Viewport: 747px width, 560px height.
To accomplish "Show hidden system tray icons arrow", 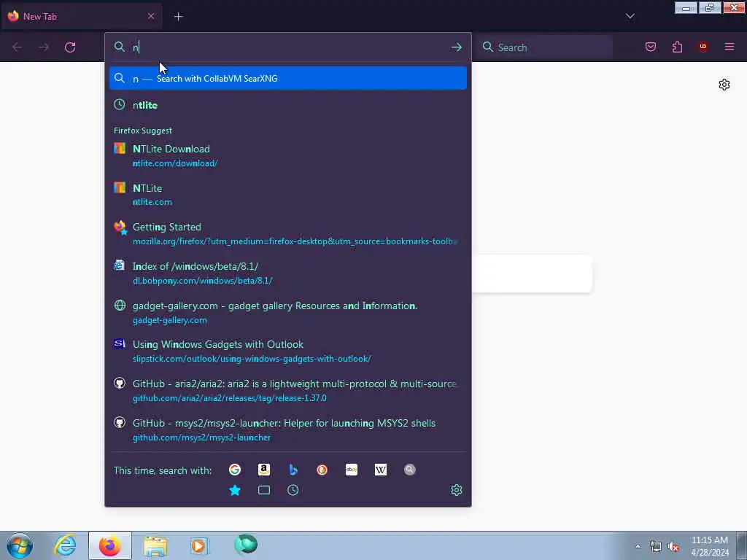I will 638,547.
